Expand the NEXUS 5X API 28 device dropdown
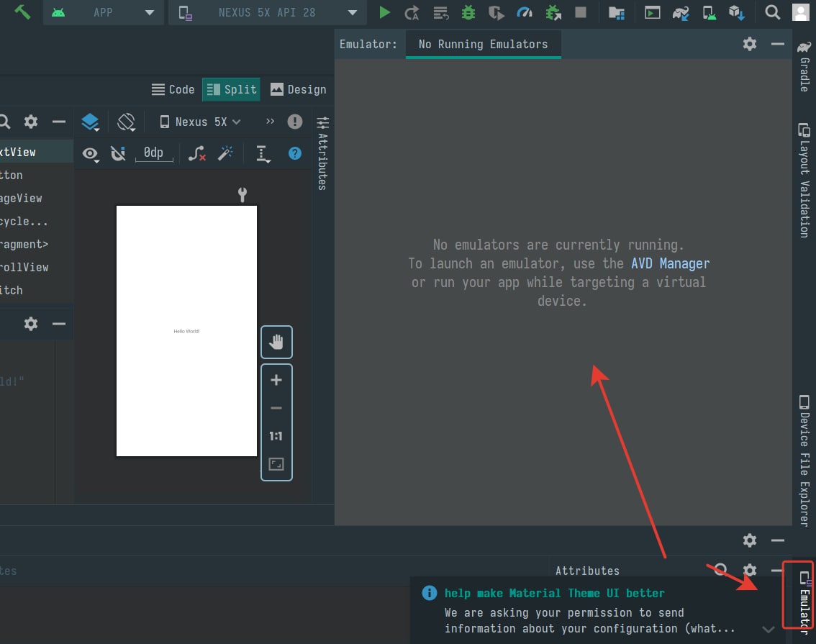The height and width of the screenshot is (644, 816). [x=268, y=12]
